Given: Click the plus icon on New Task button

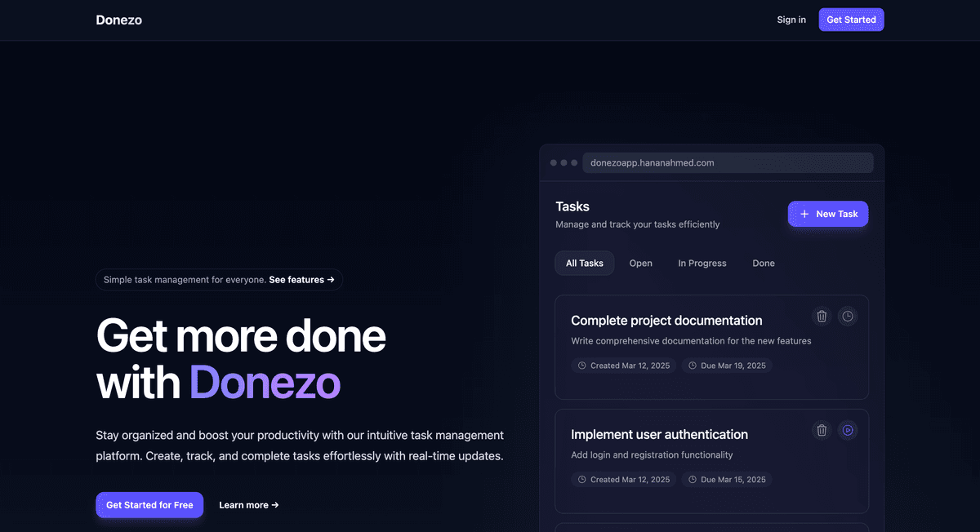Looking at the screenshot, I should pos(804,214).
